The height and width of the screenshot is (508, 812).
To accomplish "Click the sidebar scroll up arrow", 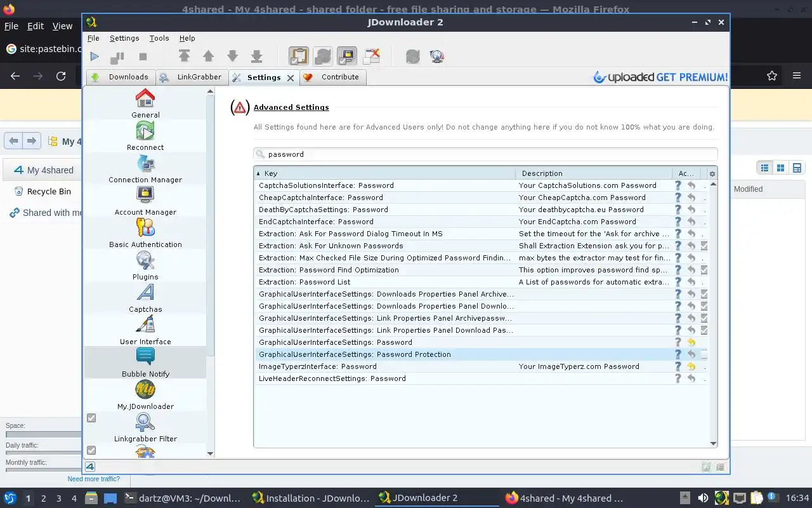I will tap(211, 92).
